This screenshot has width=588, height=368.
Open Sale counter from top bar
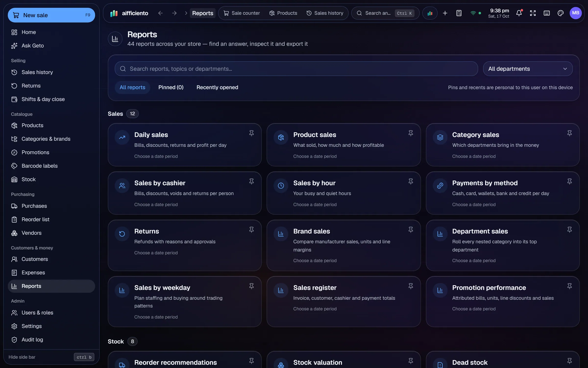tap(242, 13)
